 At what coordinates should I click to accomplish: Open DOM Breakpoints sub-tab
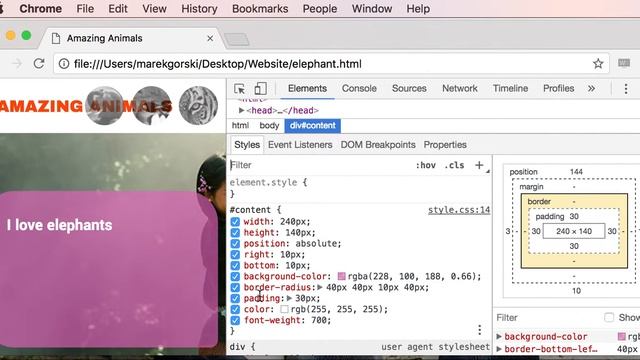[x=378, y=145]
